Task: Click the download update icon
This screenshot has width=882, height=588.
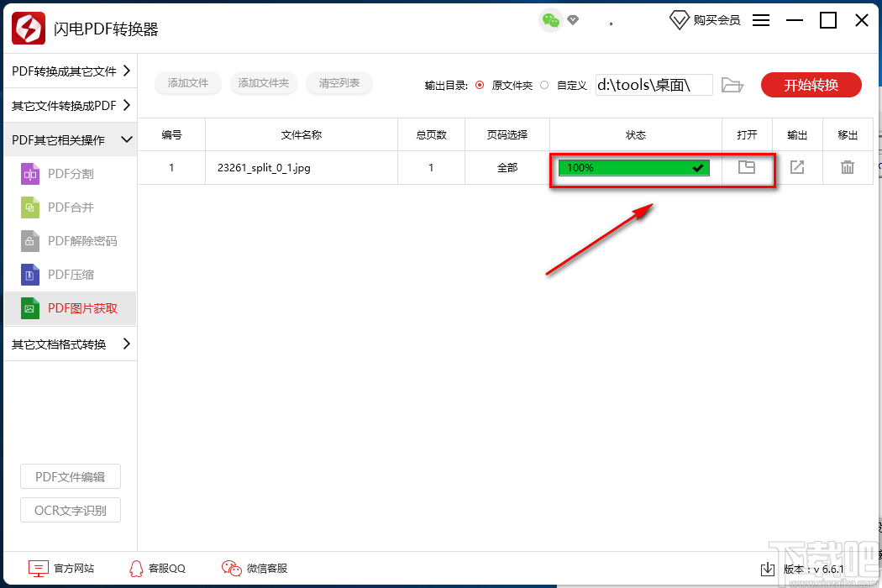Action: tap(767, 570)
